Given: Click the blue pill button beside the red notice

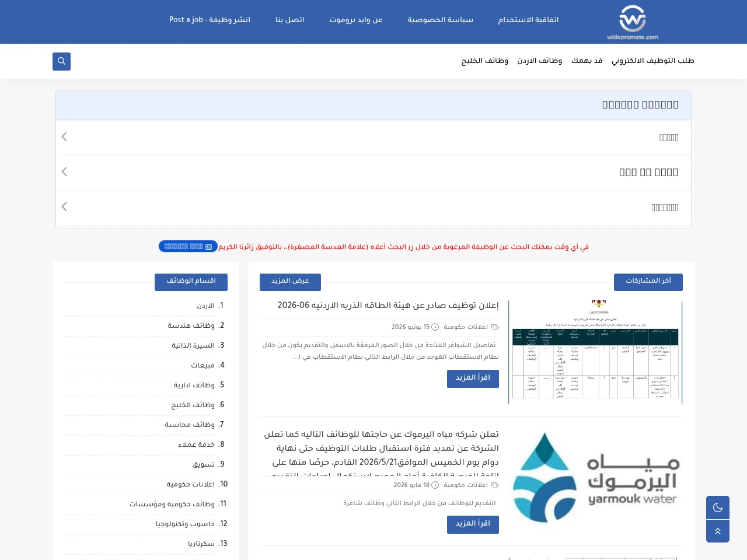Looking at the screenshot, I should click(188, 247).
